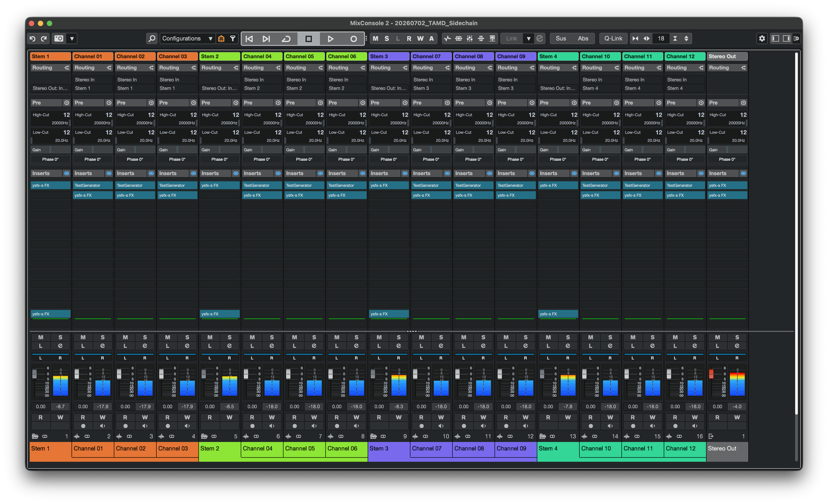Click the bypass channel strips faders icon
This screenshot has width=828, height=504.
click(470, 39)
